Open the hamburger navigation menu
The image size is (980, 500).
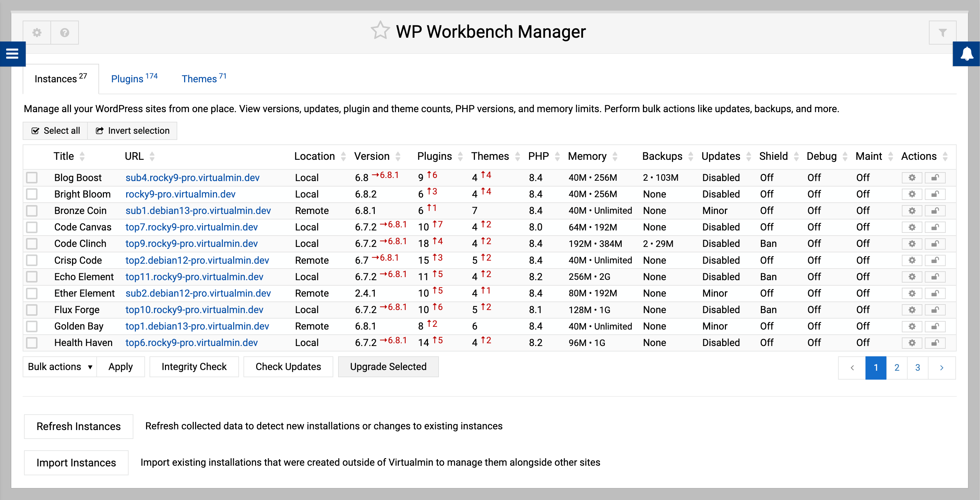click(x=12, y=53)
